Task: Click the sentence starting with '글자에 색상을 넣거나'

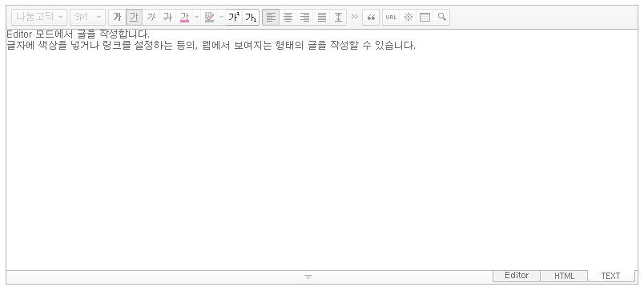Action: pyautogui.click(x=211, y=45)
